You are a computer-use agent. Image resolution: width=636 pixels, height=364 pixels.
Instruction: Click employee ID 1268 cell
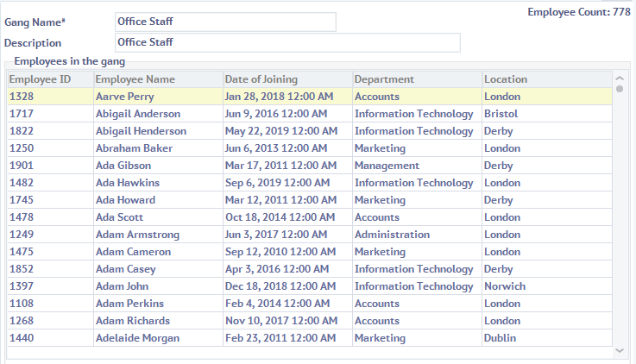point(22,321)
